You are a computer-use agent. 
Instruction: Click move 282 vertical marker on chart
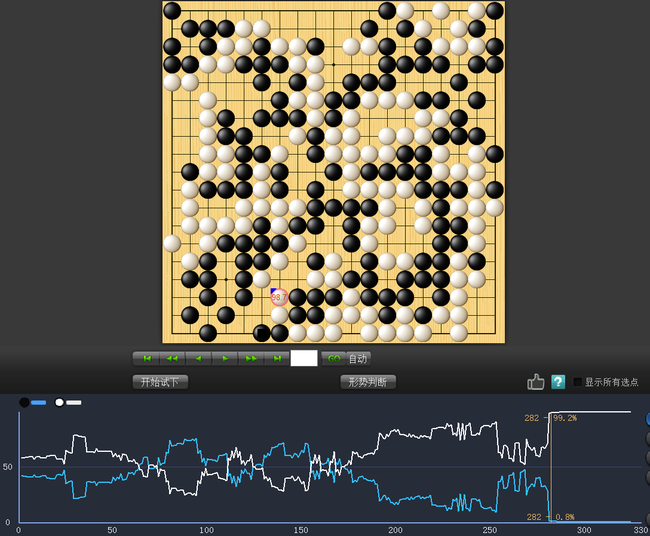(x=551, y=467)
